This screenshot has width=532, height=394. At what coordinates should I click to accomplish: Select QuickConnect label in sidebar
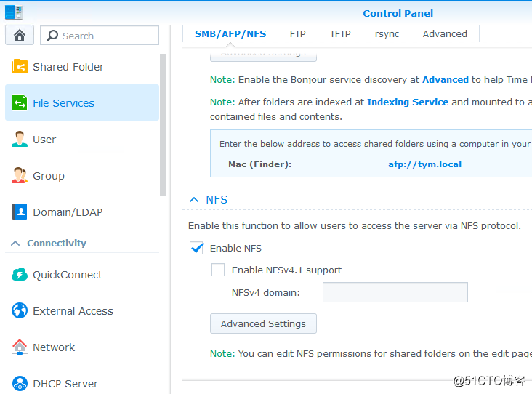[68, 275]
